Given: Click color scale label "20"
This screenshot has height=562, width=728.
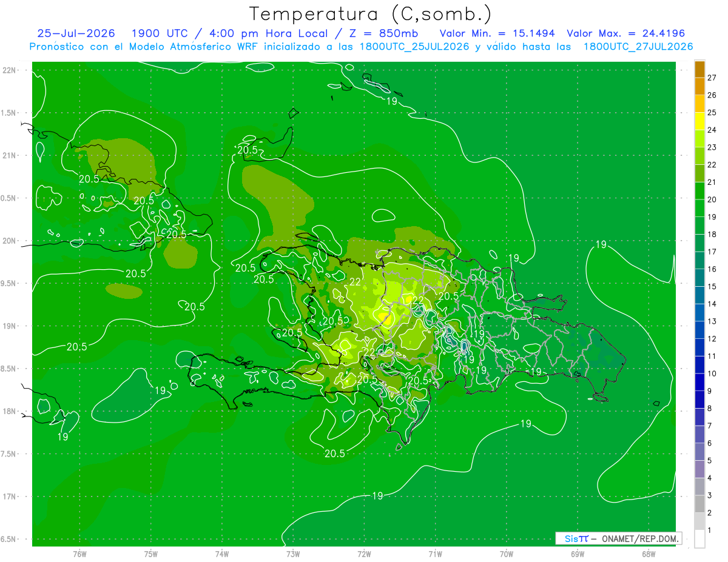Looking at the screenshot, I should pyautogui.click(x=712, y=199).
